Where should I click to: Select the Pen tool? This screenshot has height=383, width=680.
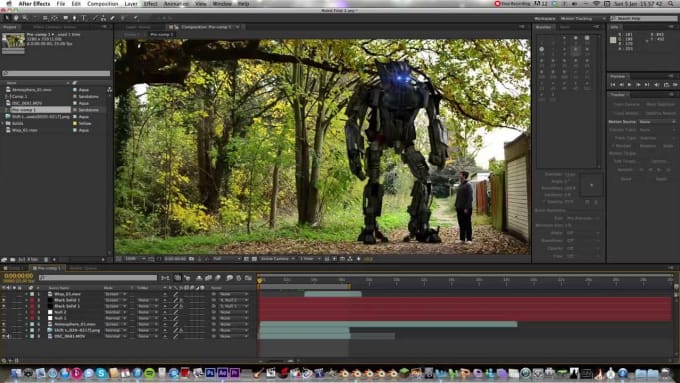[75, 18]
